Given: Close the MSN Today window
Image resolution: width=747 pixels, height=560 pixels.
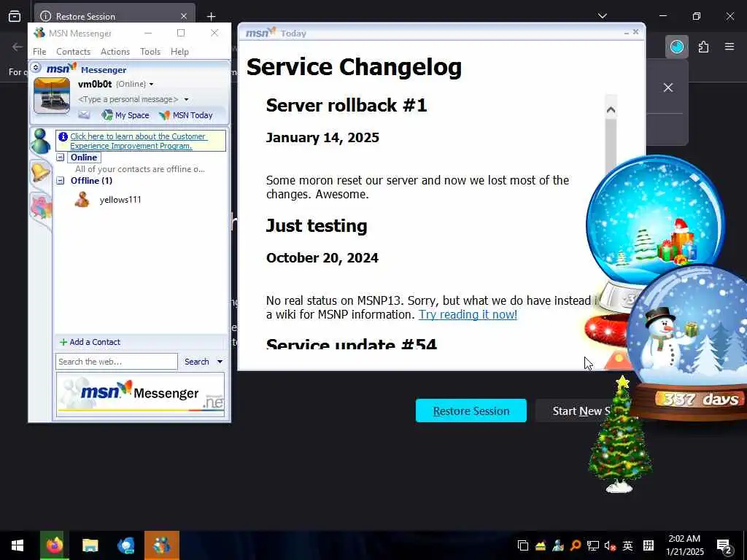Looking at the screenshot, I should click(635, 32).
